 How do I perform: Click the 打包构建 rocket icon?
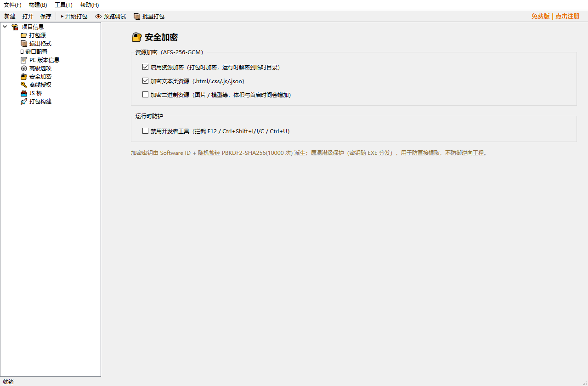point(24,102)
